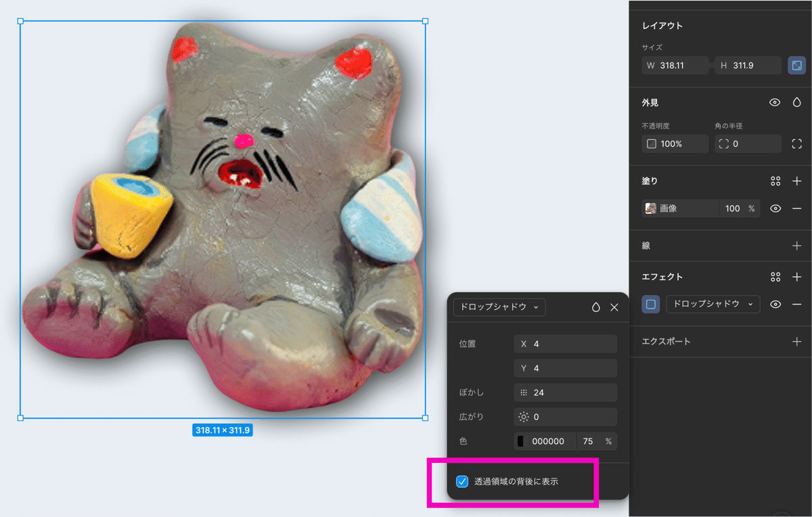Screen dimensions: 812x517
Task: Remove drop shadow effect with minus icon
Action: (x=796, y=305)
